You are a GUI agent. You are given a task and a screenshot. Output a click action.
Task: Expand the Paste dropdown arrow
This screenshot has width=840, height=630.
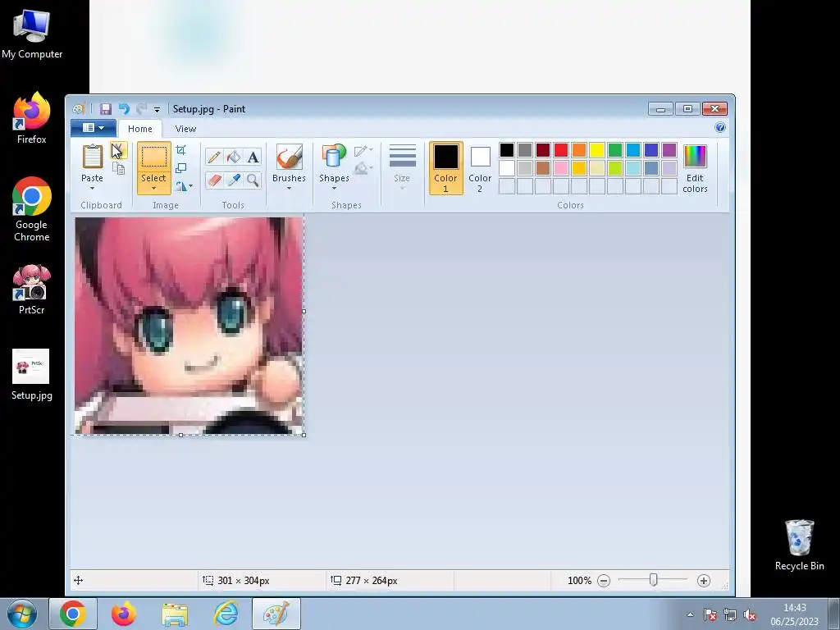(x=92, y=189)
